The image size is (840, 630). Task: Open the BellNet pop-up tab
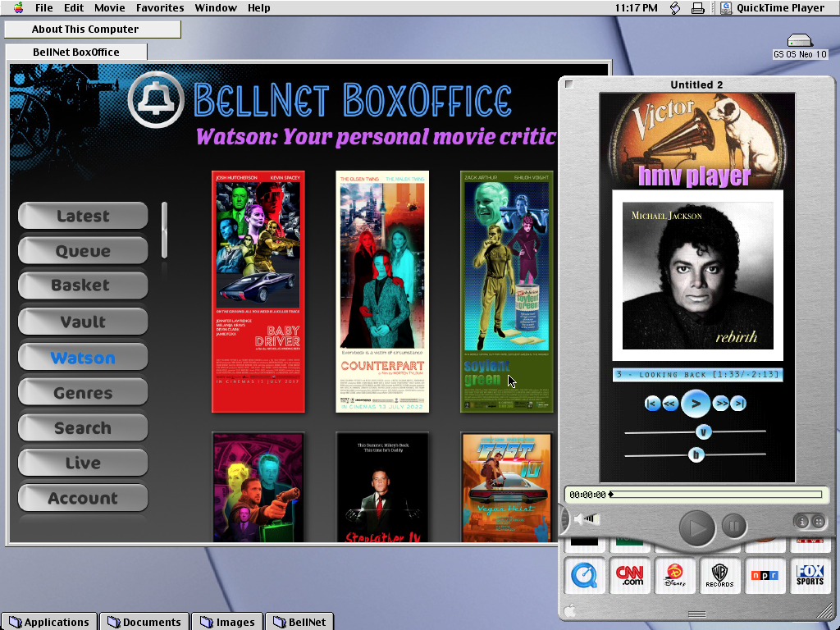[299, 622]
